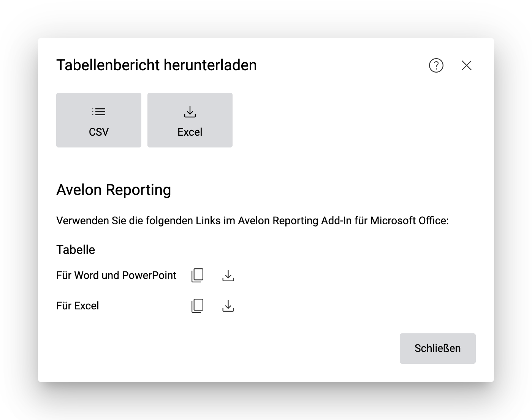This screenshot has height=420, width=532.
Task: Download the report file for Word und PowerPoint
Action: [x=228, y=276]
